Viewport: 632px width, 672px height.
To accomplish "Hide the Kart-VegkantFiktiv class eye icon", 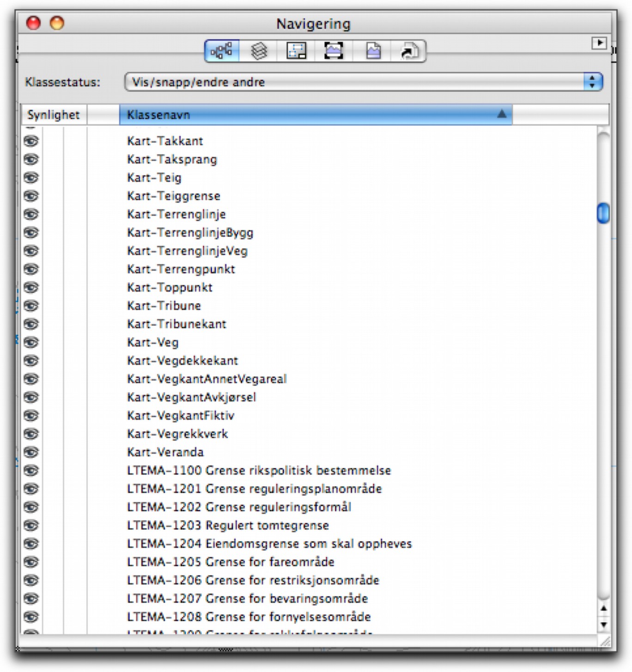I will pos(31,416).
